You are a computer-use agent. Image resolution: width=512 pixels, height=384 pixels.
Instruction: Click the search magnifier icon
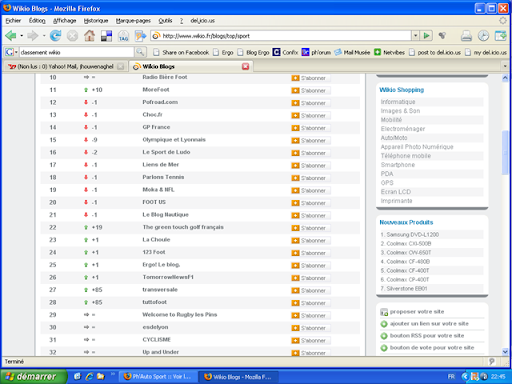[140, 52]
